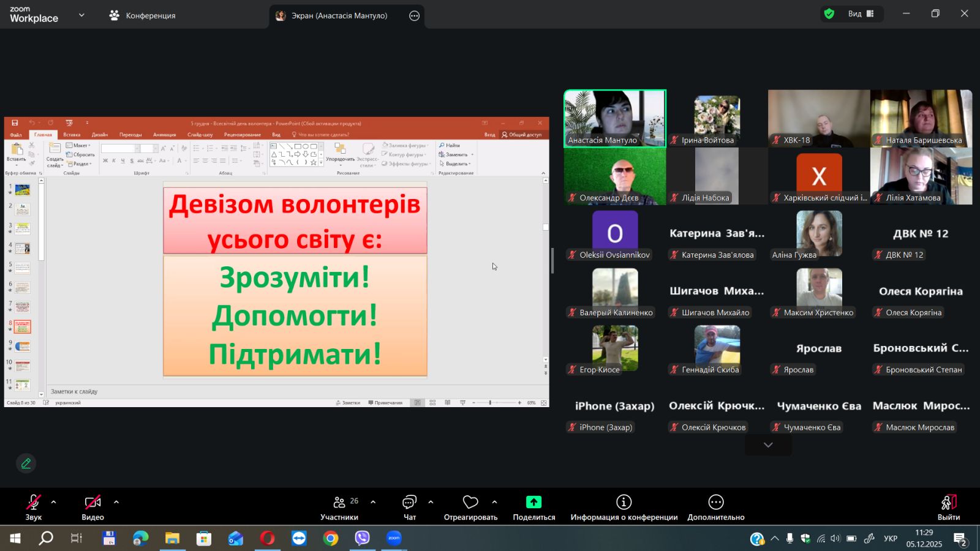The height and width of the screenshot is (551, 980).
Task: Open the Meeting information icon
Action: coord(624,503)
